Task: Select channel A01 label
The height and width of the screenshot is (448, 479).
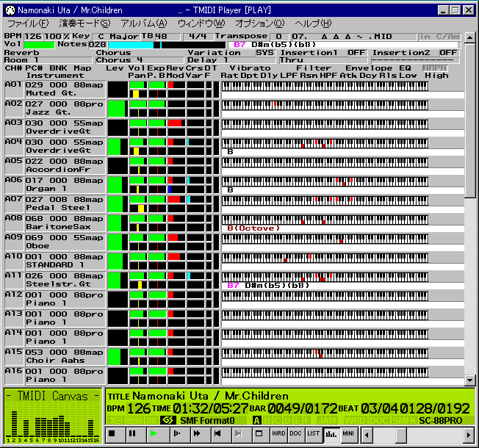Action: point(14,84)
